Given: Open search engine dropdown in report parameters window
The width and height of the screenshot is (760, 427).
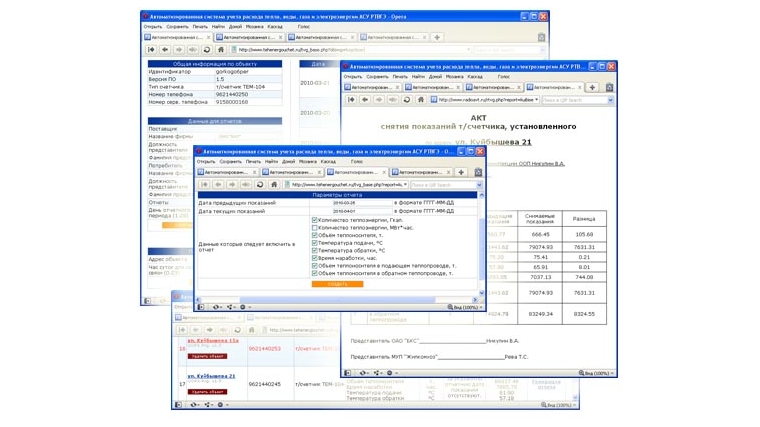Looking at the screenshot, I should 479,185.
